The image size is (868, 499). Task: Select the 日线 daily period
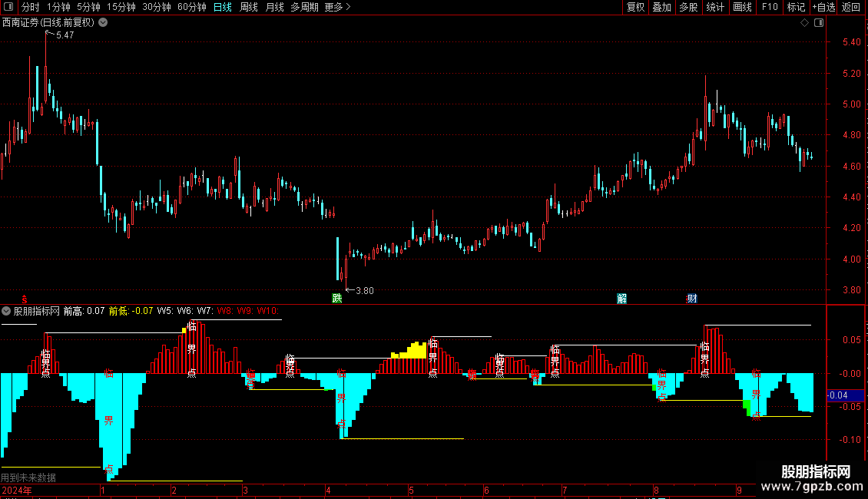[223, 7]
